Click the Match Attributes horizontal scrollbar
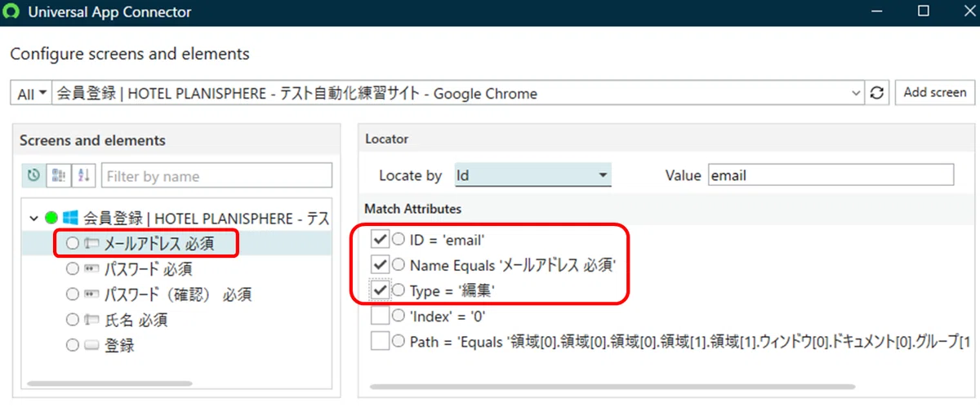 click(612, 386)
